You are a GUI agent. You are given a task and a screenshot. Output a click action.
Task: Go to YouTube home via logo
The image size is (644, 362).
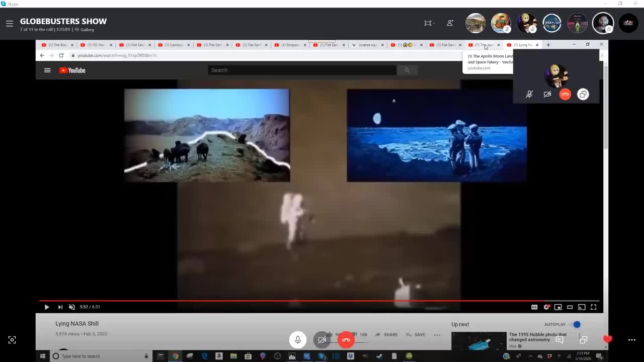72,70
